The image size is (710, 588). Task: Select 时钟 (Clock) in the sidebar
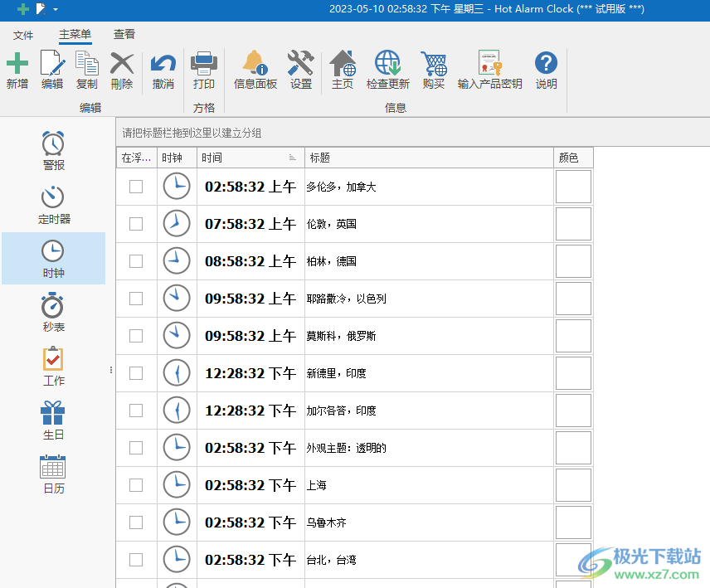53,259
